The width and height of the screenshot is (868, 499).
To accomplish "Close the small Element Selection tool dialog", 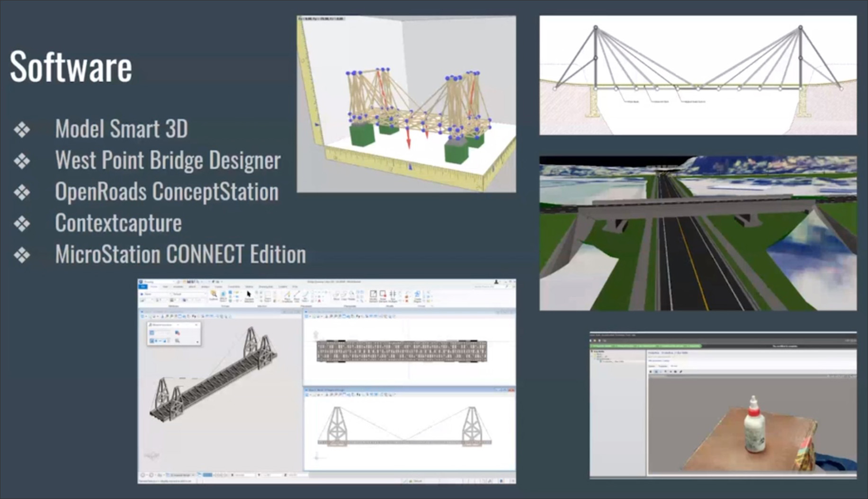I will tap(197, 325).
